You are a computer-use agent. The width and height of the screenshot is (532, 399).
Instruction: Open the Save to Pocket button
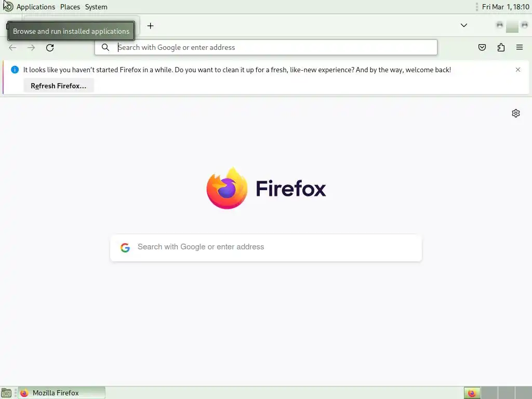pos(482,47)
